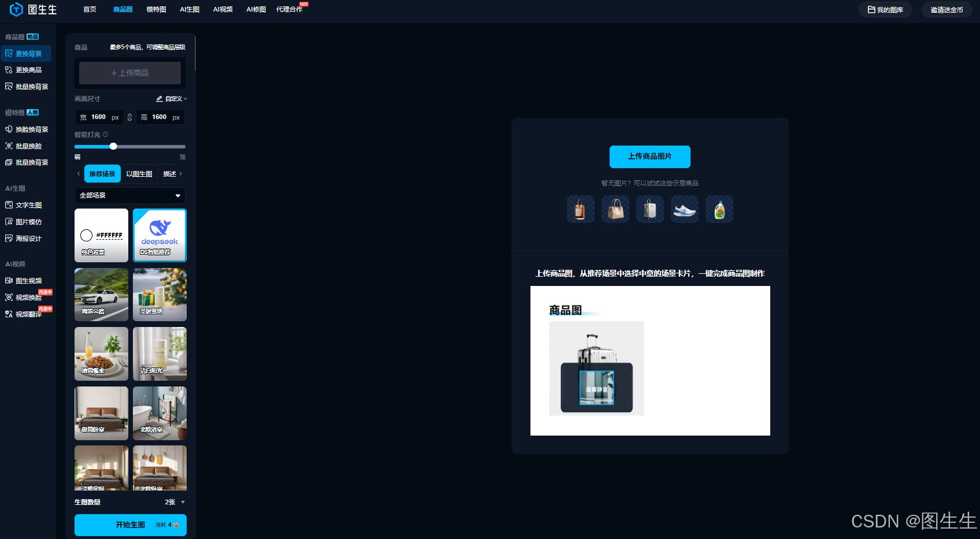
Task: Click the width-height aspect lock icon
Action: tap(129, 117)
